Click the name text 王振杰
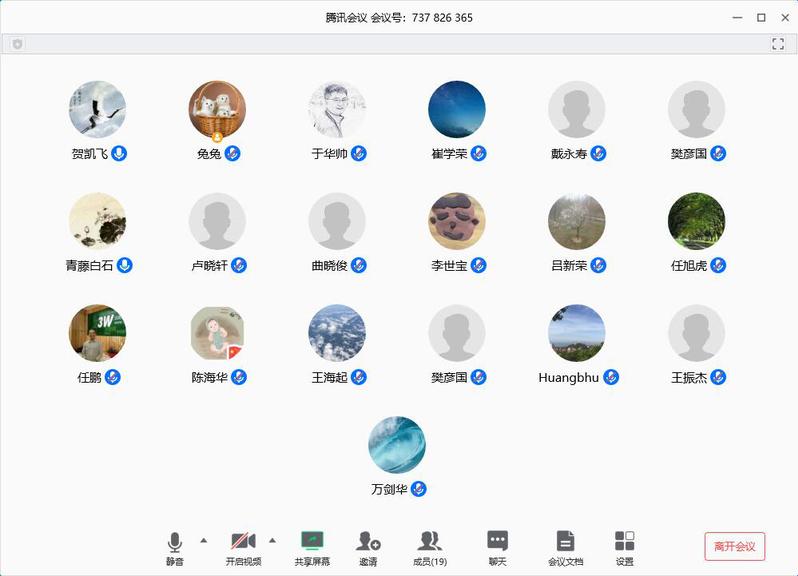 689,378
